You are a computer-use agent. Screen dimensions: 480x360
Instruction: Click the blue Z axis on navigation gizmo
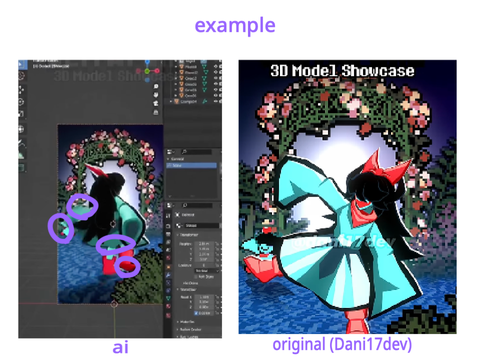click(x=147, y=62)
